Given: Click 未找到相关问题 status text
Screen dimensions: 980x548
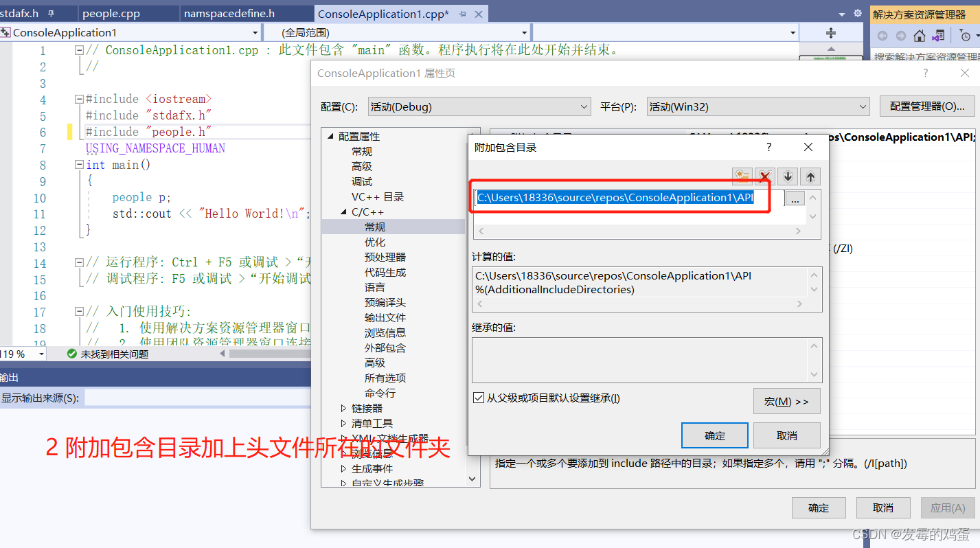Looking at the screenshot, I should pos(115,354).
